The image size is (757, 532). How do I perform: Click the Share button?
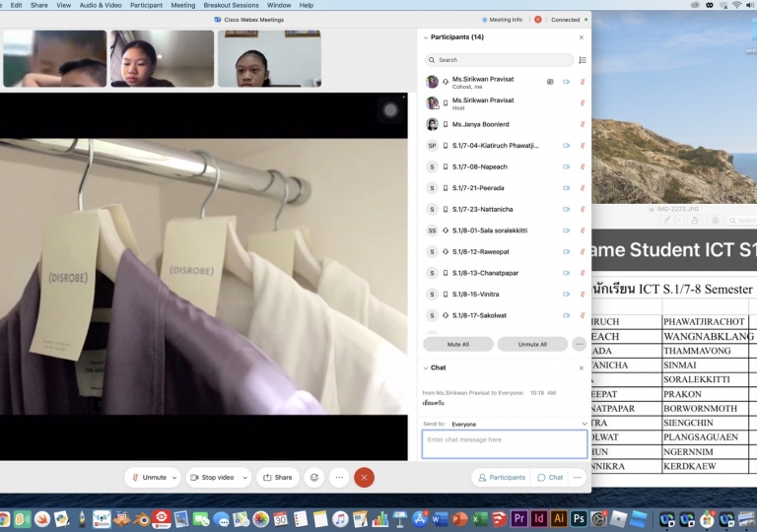pos(278,478)
